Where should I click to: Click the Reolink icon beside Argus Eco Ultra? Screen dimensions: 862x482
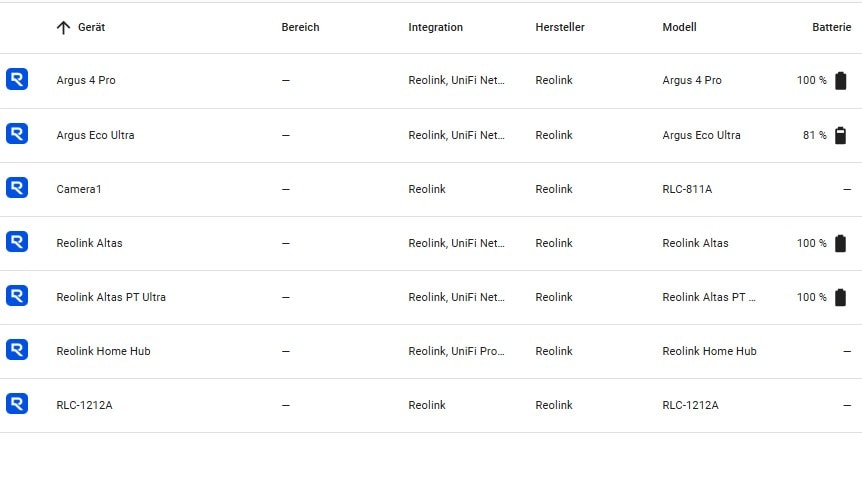pos(17,134)
